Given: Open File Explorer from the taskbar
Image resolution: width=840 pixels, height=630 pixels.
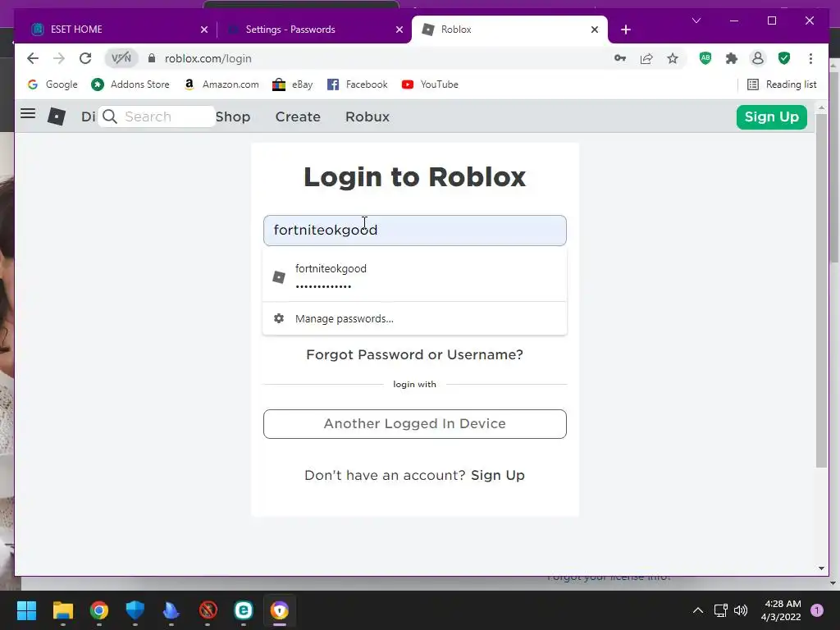Looking at the screenshot, I should 62,610.
